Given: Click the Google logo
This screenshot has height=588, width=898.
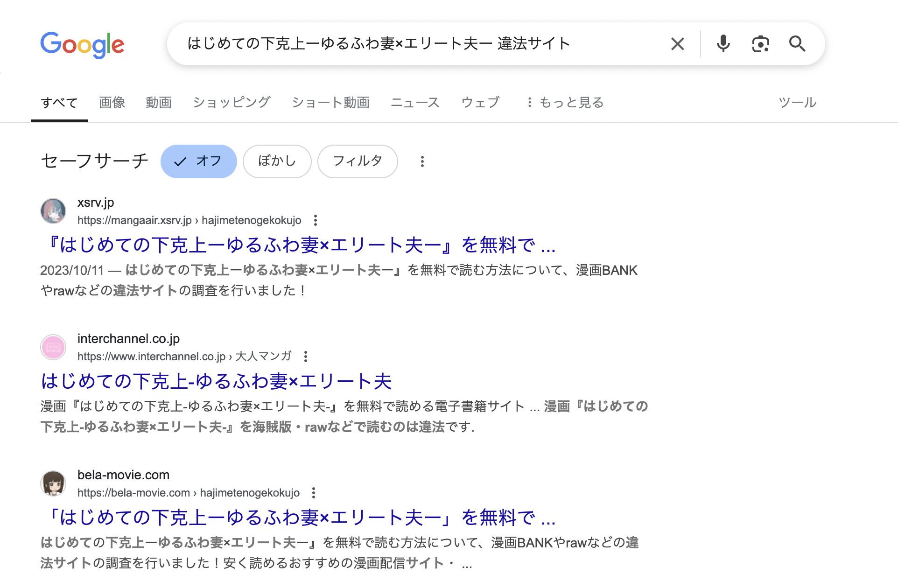Looking at the screenshot, I should [x=83, y=44].
